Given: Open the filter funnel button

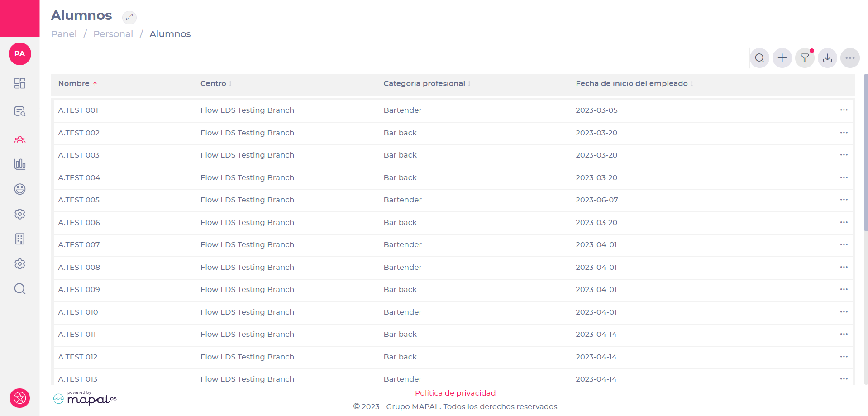Looking at the screenshot, I should (x=805, y=58).
